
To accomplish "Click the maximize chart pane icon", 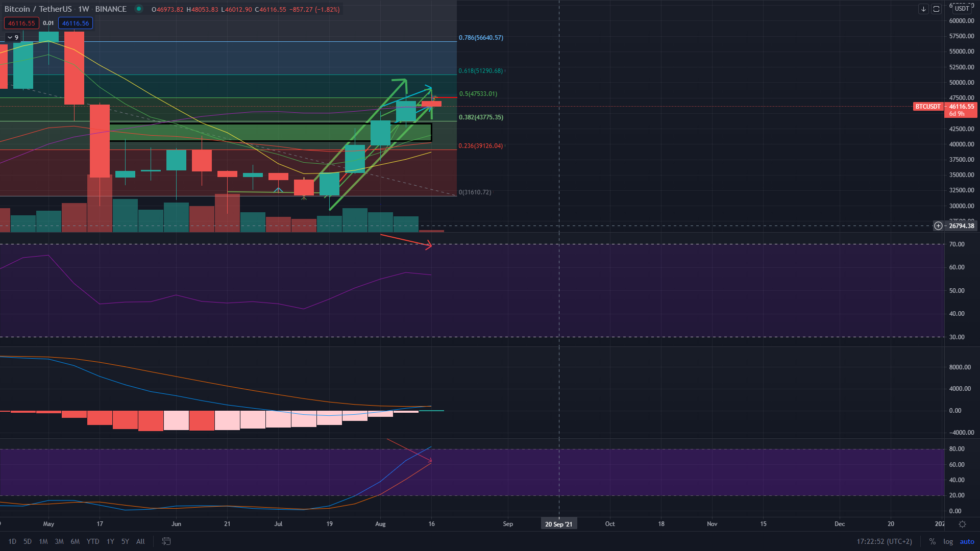I will pyautogui.click(x=936, y=9).
